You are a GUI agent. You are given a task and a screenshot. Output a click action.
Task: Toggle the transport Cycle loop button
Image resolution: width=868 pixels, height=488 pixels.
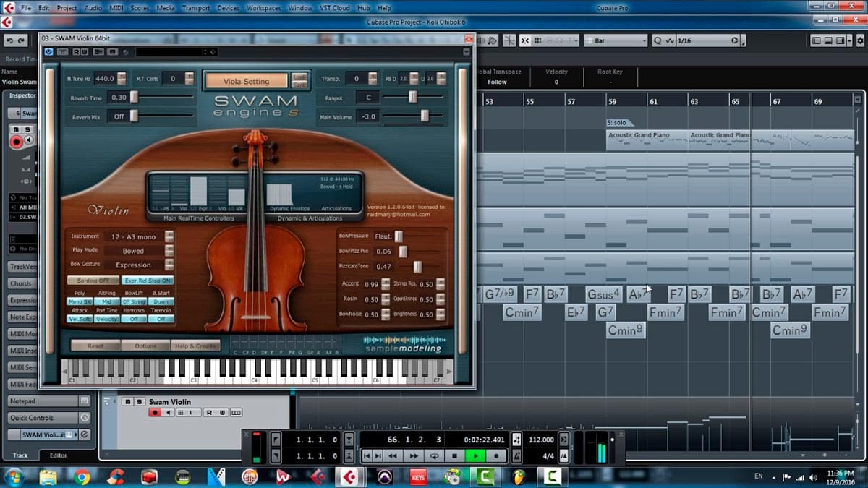[434, 455]
